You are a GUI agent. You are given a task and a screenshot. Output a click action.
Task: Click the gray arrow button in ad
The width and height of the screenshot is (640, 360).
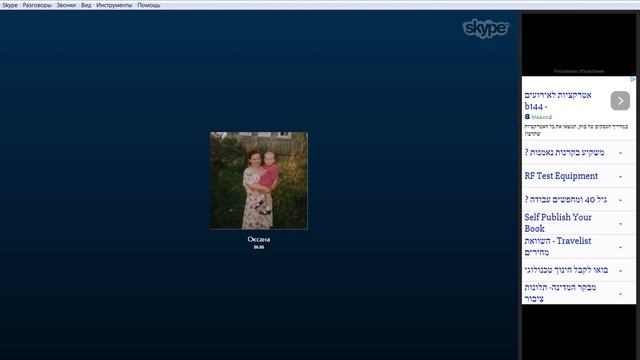[x=620, y=100]
